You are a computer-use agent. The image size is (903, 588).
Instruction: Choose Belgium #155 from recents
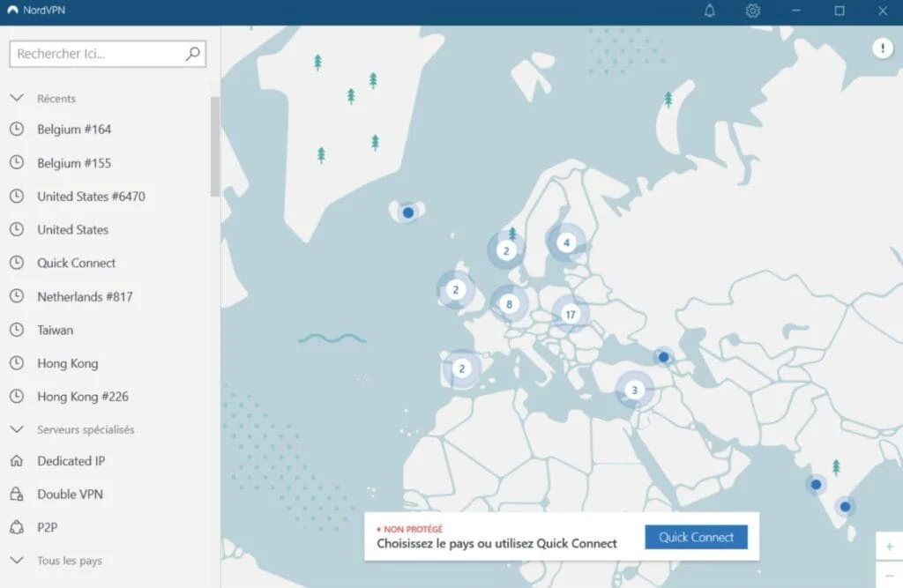(74, 163)
